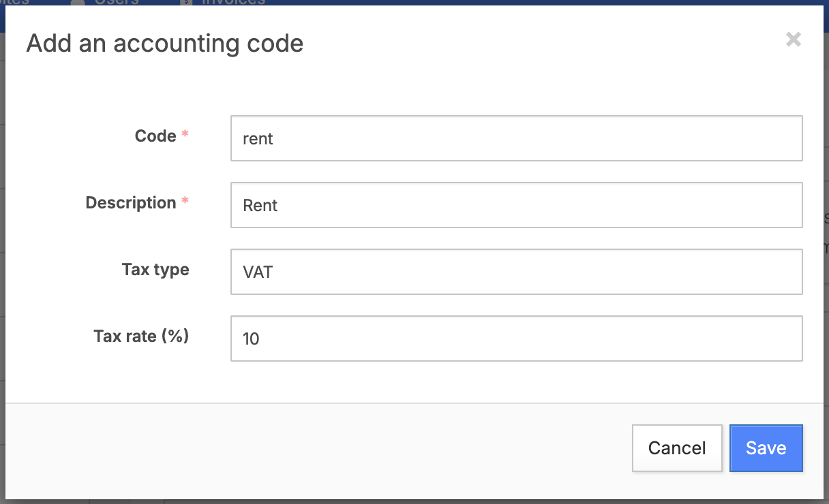829x504 pixels.
Task: Click the Tax type label
Action: point(155,270)
